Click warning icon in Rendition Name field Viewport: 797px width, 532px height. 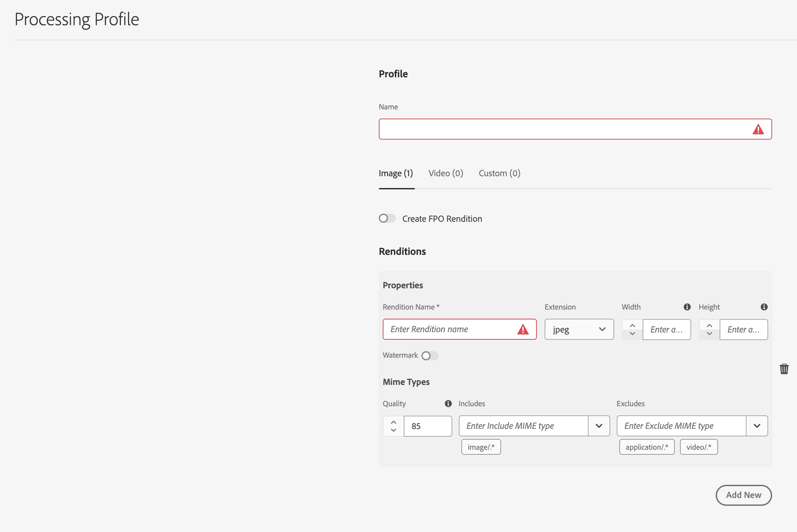(x=523, y=330)
